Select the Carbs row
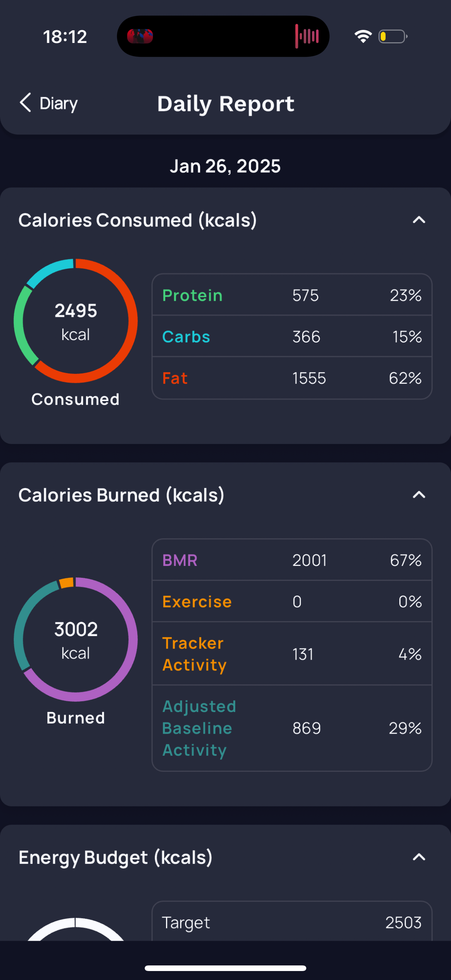This screenshot has width=451, height=980. click(x=292, y=336)
